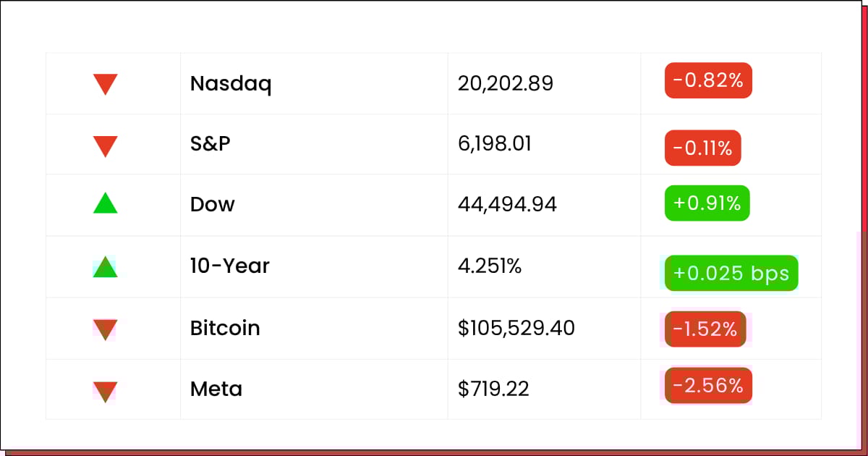Click the Bitcoin price $105,529.40

[x=516, y=329]
